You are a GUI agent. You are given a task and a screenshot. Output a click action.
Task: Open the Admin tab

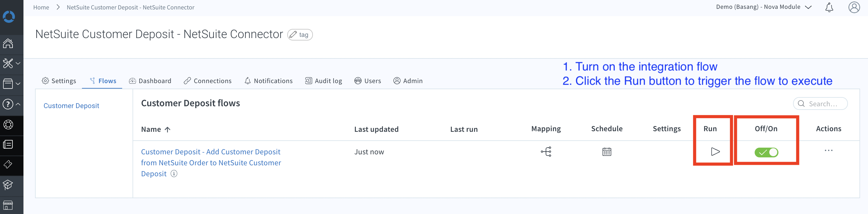(x=408, y=81)
